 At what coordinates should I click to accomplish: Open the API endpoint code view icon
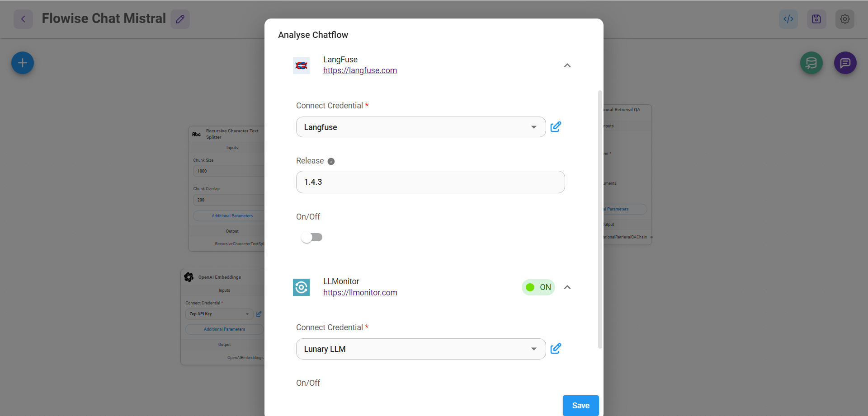tap(788, 19)
